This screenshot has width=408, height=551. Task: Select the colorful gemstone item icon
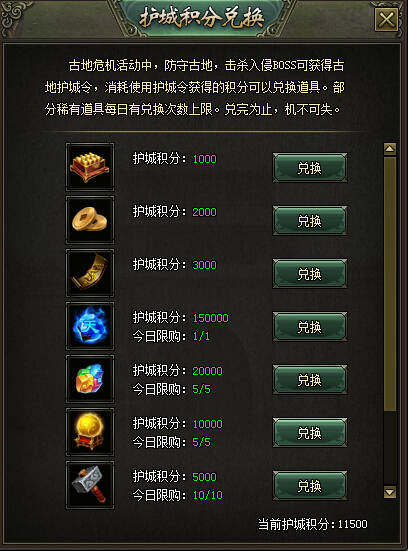[x=90, y=379]
